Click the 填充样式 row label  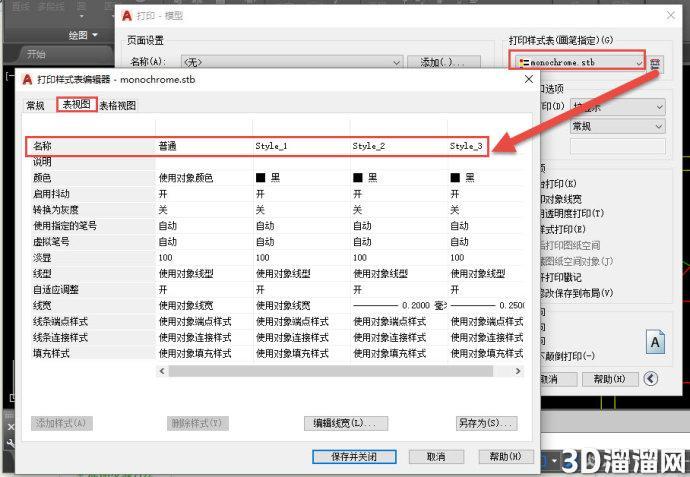point(51,353)
